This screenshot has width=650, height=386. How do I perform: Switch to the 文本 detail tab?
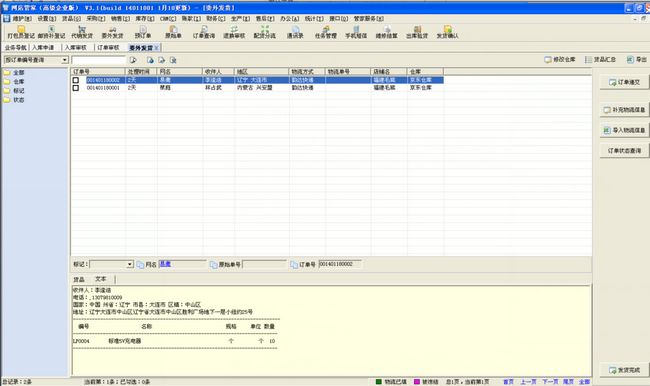click(x=101, y=279)
